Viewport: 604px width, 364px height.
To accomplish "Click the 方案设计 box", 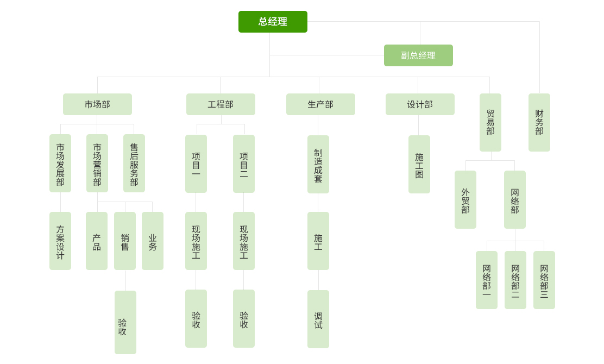I will tap(60, 241).
